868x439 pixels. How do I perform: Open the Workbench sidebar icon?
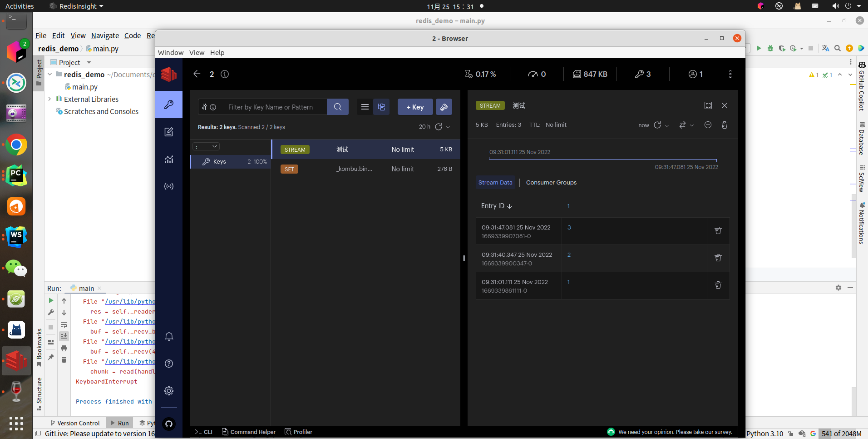(x=169, y=132)
